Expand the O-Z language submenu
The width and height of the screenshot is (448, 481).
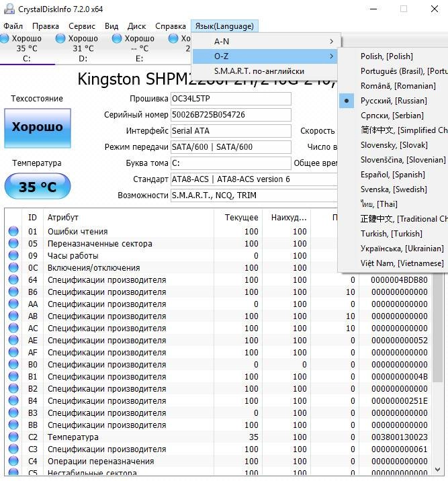[265, 56]
